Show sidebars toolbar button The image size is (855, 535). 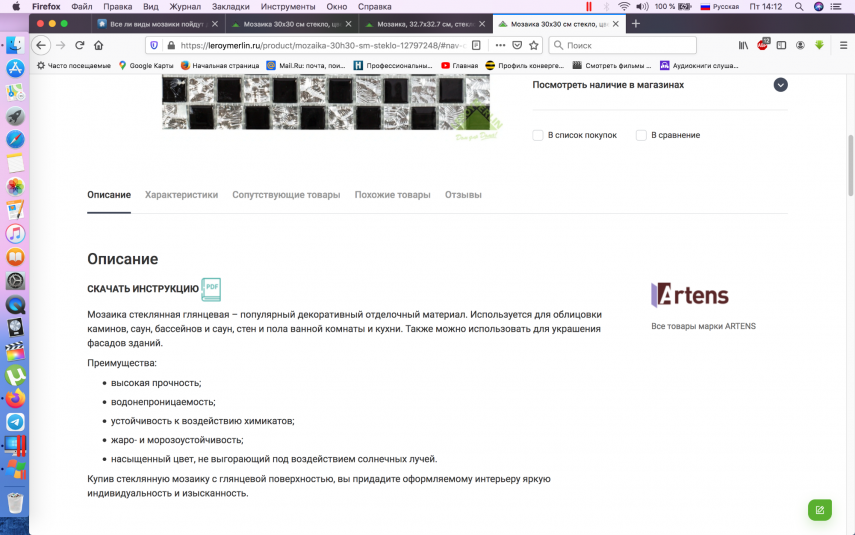point(781,45)
